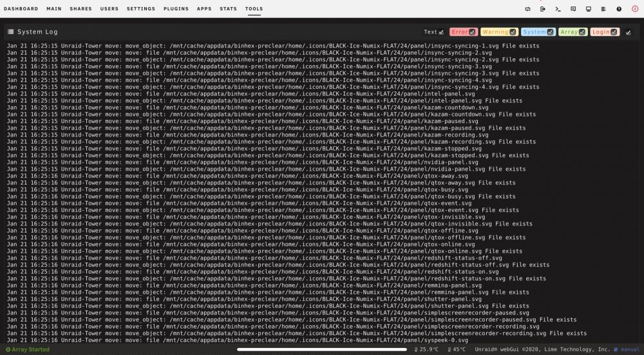Click the System Log list icon
644x355 pixels.
pyautogui.click(x=11, y=32)
